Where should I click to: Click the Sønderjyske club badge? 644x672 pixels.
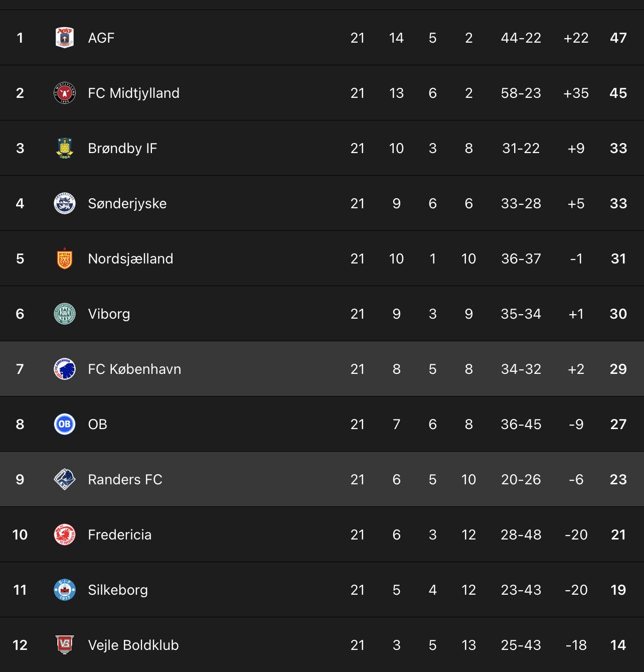click(x=65, y=203)
